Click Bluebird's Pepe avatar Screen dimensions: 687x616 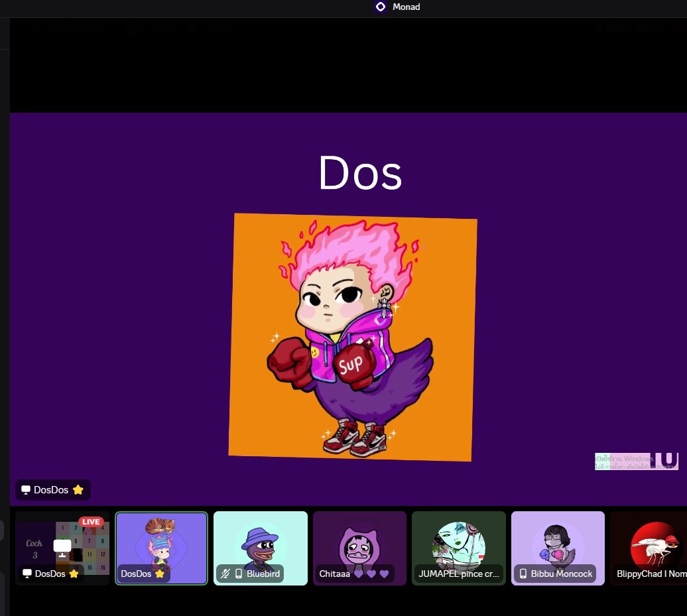pos(260,547)
